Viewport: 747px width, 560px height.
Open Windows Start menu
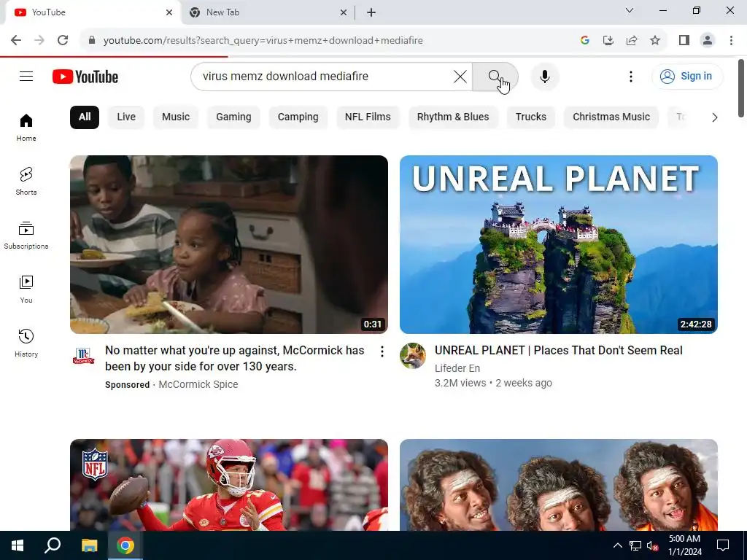pyautogui.click(x=18, y=545)
